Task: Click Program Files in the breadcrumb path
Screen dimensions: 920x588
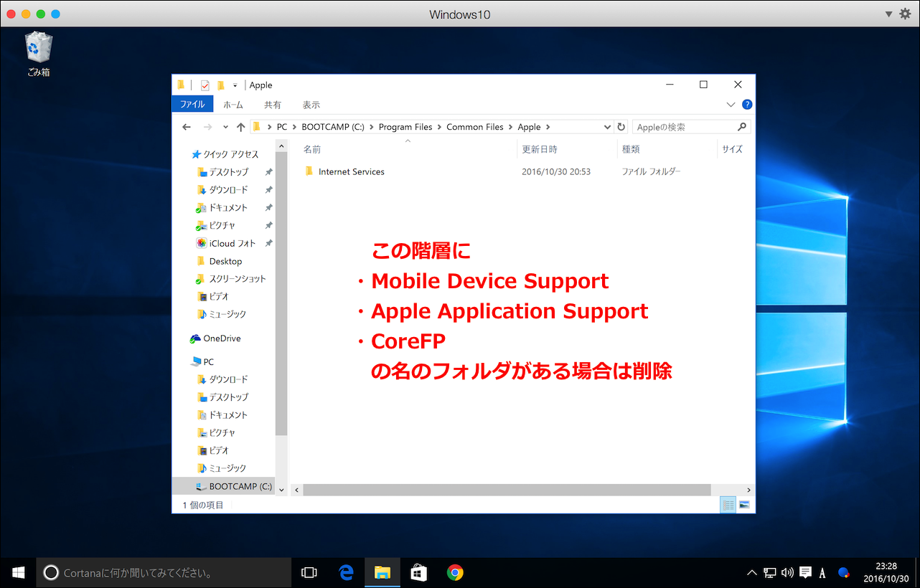Action: click(x=405, y=127)
